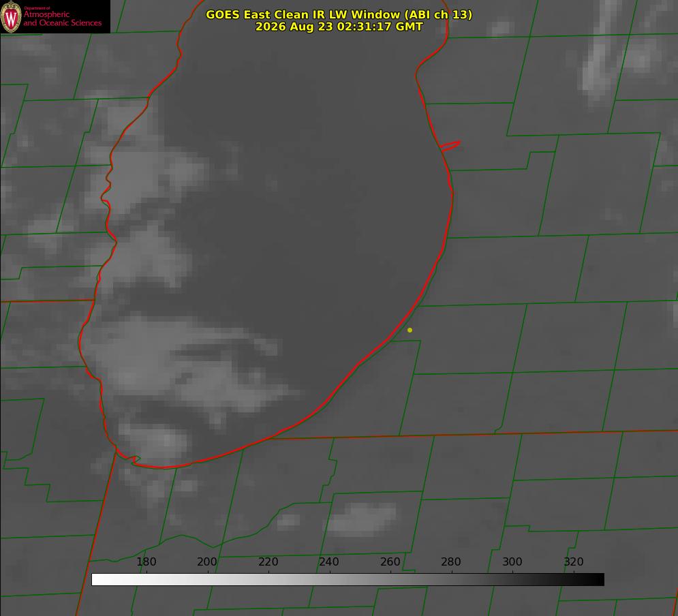Click the 180 label on the colorbar
678x616 pixels.
click(146, 561)
